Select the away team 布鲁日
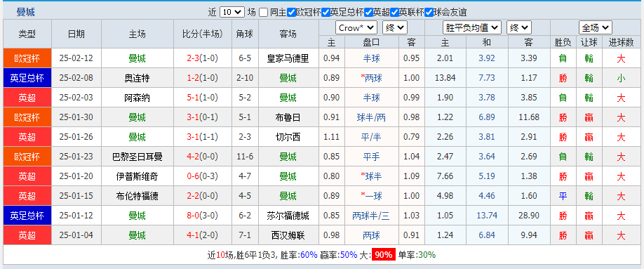This screenshot has height=269, width=644. click(x=288, y=117)
